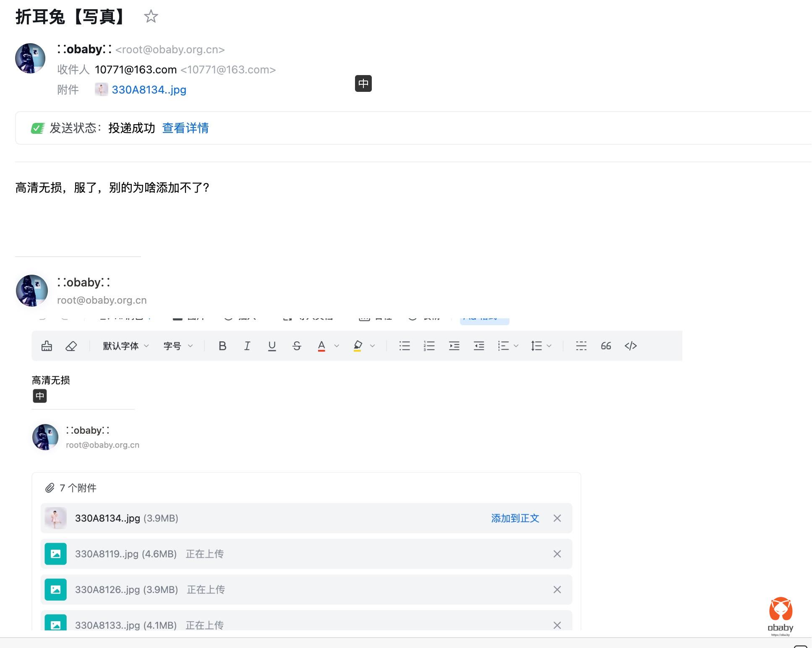Screen dimensions: 812x648
Task: Apply the yellow highlight color
Action: point(358,346)
